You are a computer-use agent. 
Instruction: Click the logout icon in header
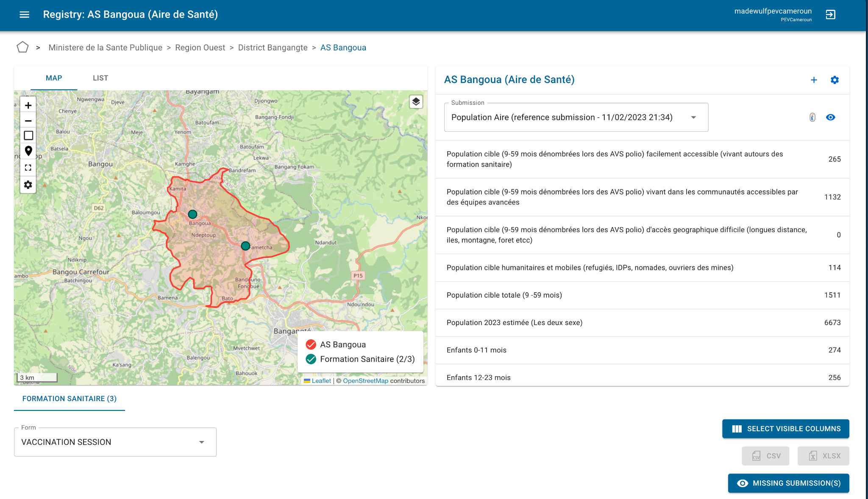[830, 15]
